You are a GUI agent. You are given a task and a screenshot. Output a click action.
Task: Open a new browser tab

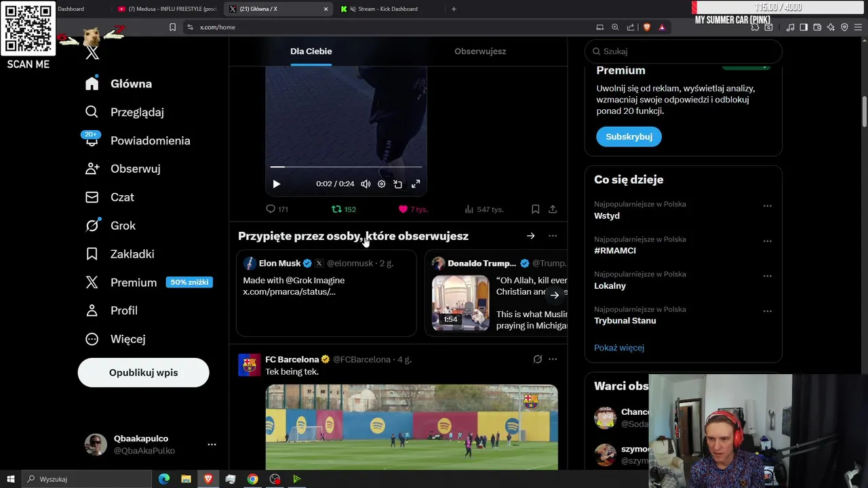click(x=454, y=9)
